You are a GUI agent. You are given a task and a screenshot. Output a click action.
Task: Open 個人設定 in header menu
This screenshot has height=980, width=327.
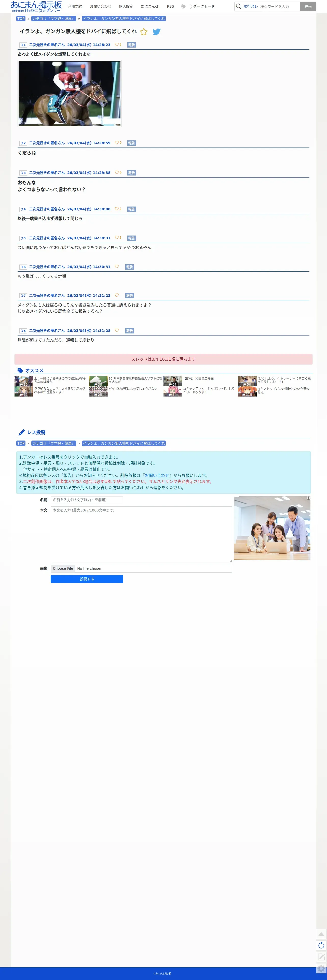(x=126, y=6)
